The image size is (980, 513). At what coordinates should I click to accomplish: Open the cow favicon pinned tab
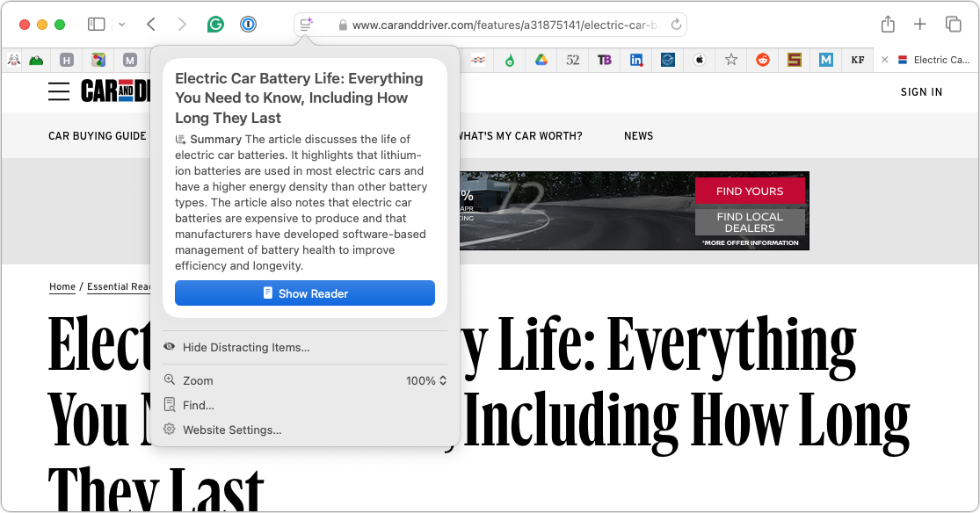point(14,60)
